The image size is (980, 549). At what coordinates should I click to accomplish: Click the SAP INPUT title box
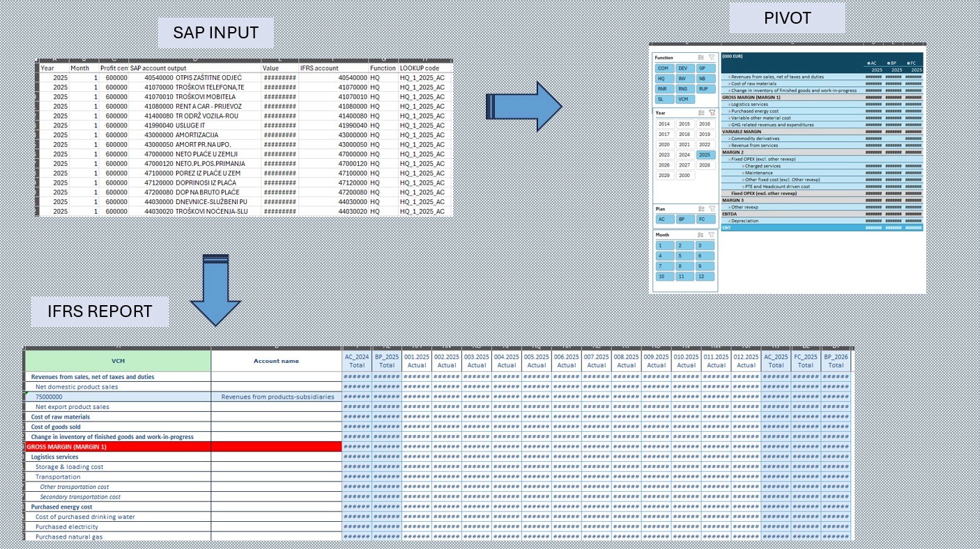pyautogui.click(x=215, y=33)
